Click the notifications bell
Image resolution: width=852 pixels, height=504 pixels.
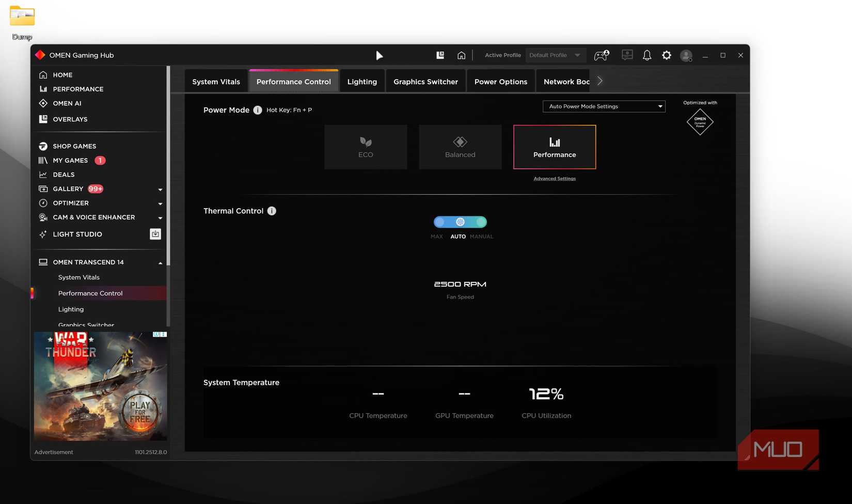point(646,55)
